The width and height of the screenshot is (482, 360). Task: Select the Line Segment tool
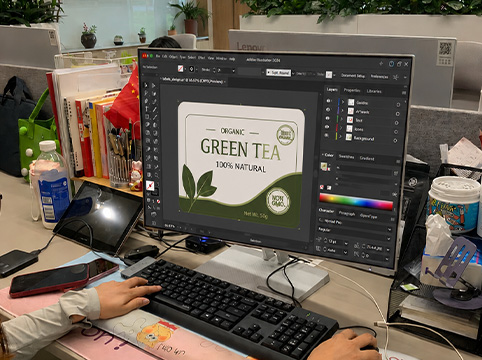pos(154,109)
